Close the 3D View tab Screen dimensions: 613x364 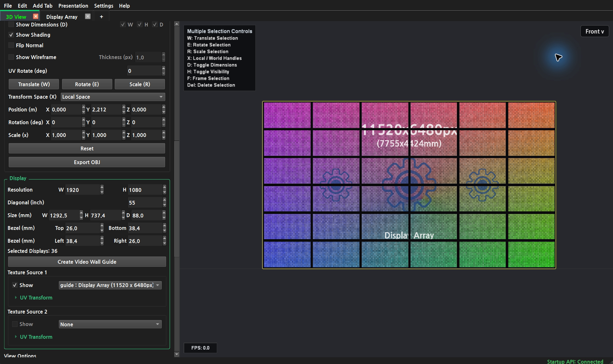tap(35, 16)
